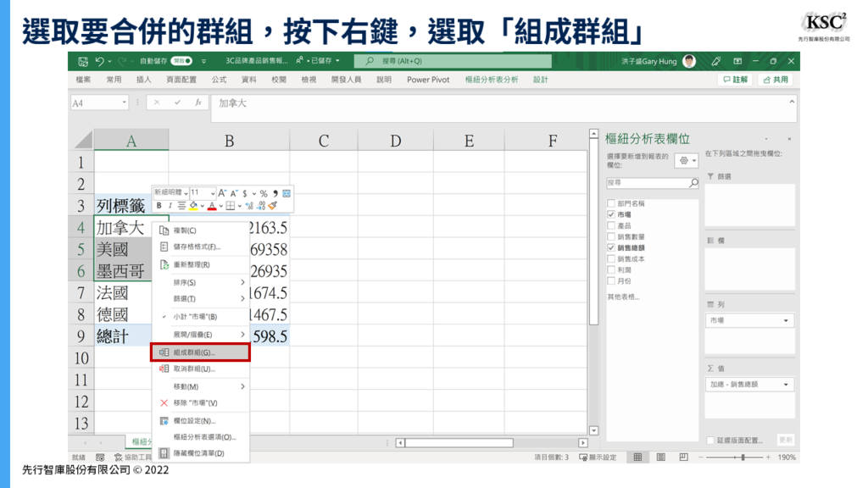Choose 移除 "市場"(V) menu item
This screenshot has height=488, width=868.
pos(201,402)
